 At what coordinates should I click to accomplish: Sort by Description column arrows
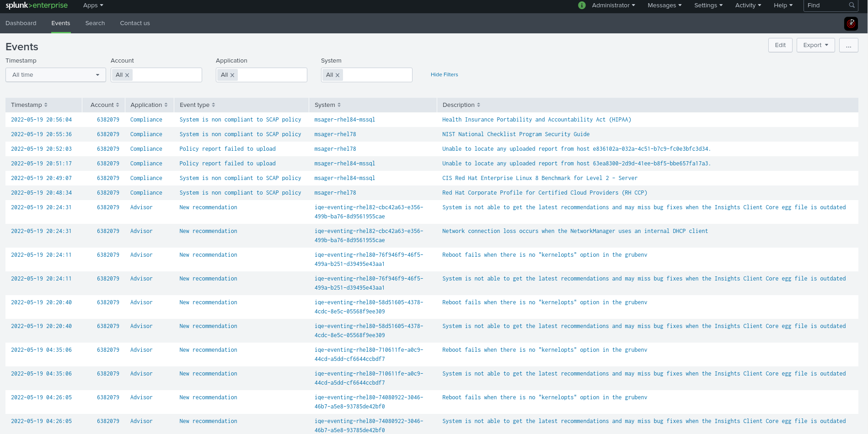coord(479,105)
